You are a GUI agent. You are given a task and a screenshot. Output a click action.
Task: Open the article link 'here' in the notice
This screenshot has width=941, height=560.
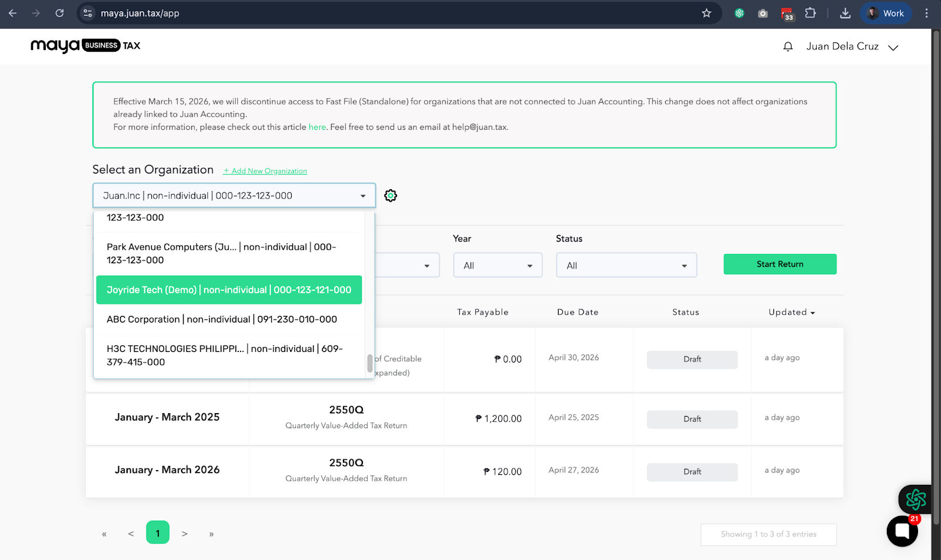pyautogui.click(x=317, y=127)
